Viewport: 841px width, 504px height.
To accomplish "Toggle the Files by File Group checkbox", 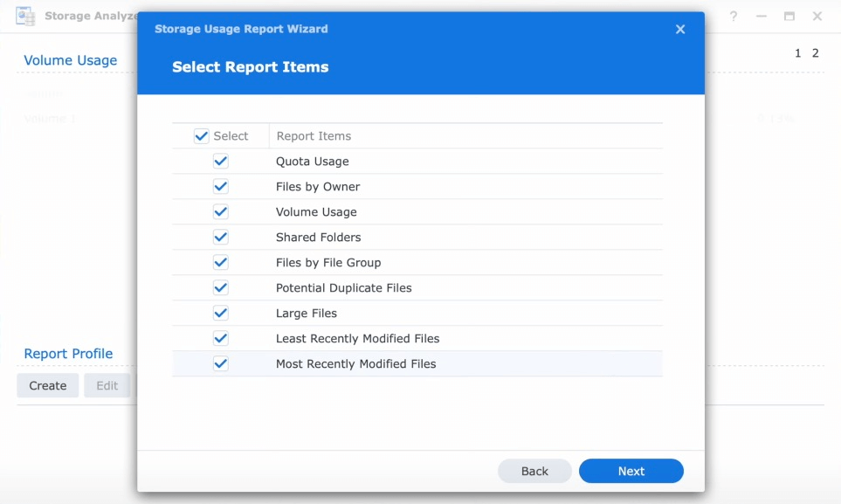I will (221, 263).
